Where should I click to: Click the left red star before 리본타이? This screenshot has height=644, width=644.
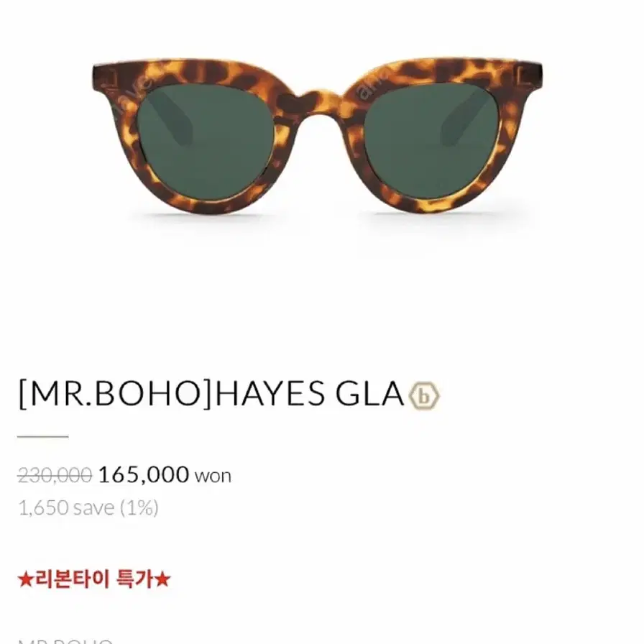pyautogui.click(x=25, y=579)
